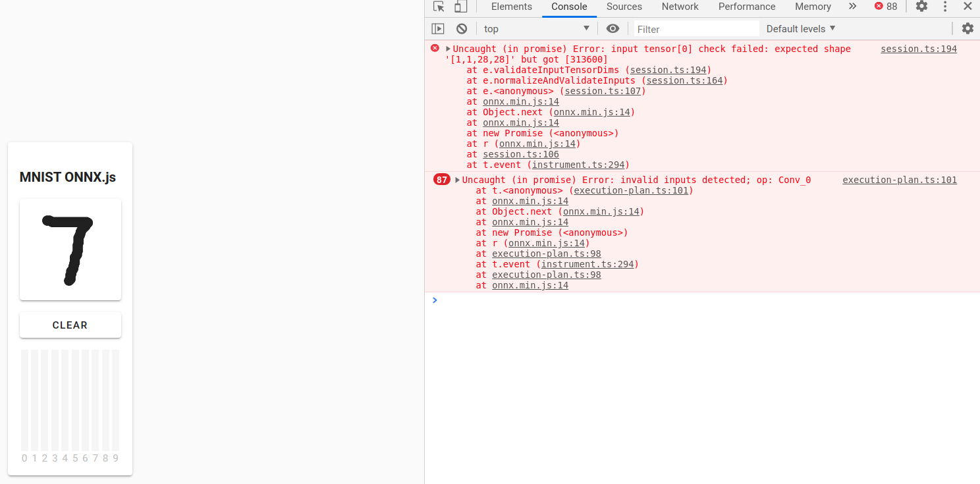980x484 pixels.
Task: Open DevTools settings gear
Action: 921,7
